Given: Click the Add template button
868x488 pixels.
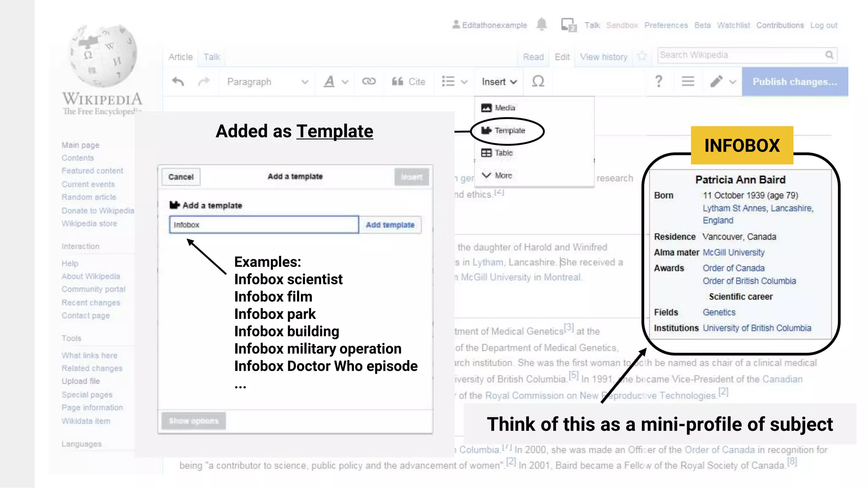Looking at the screenshot, I should pyautogui.click(x=390, y=225).
